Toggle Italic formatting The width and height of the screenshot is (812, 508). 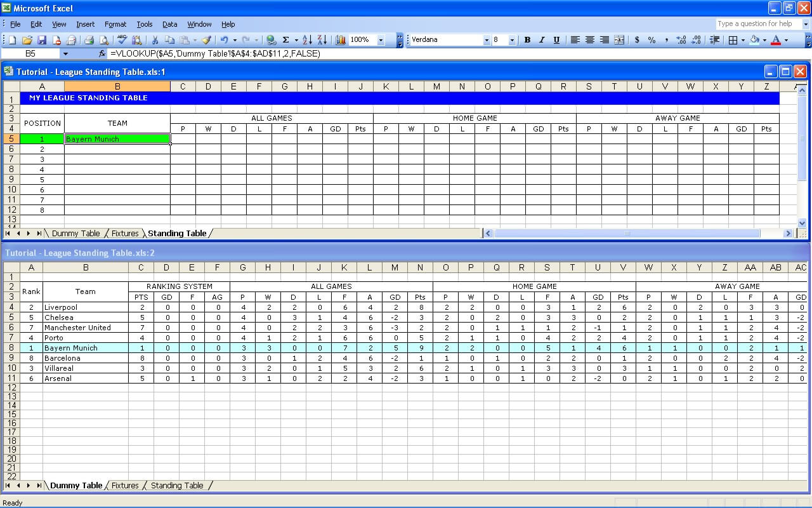[542, 40]
